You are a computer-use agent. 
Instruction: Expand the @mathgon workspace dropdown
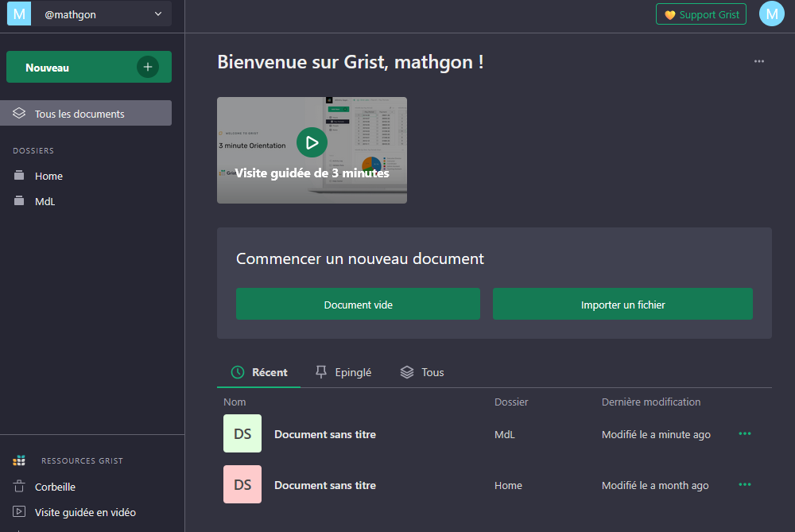157,14
